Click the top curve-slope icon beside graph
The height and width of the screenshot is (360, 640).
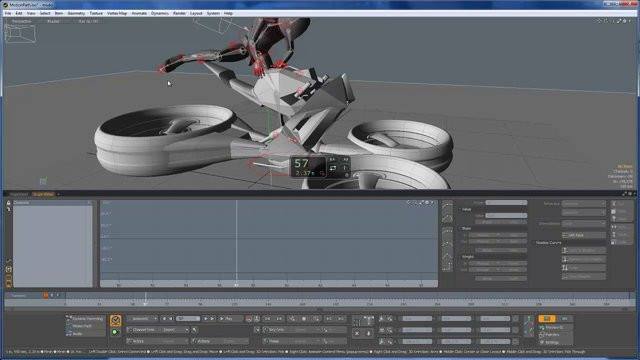[447, 204]
